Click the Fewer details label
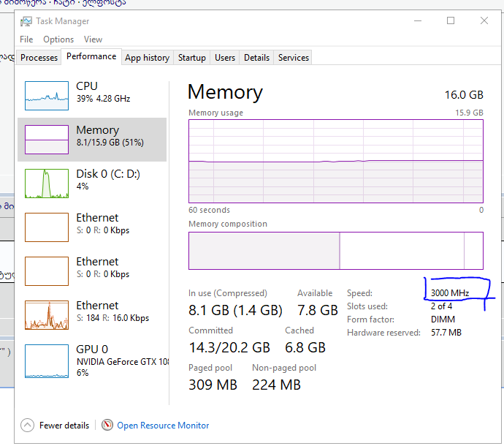This screenshot has width=504, height=446. coord(64,426)
